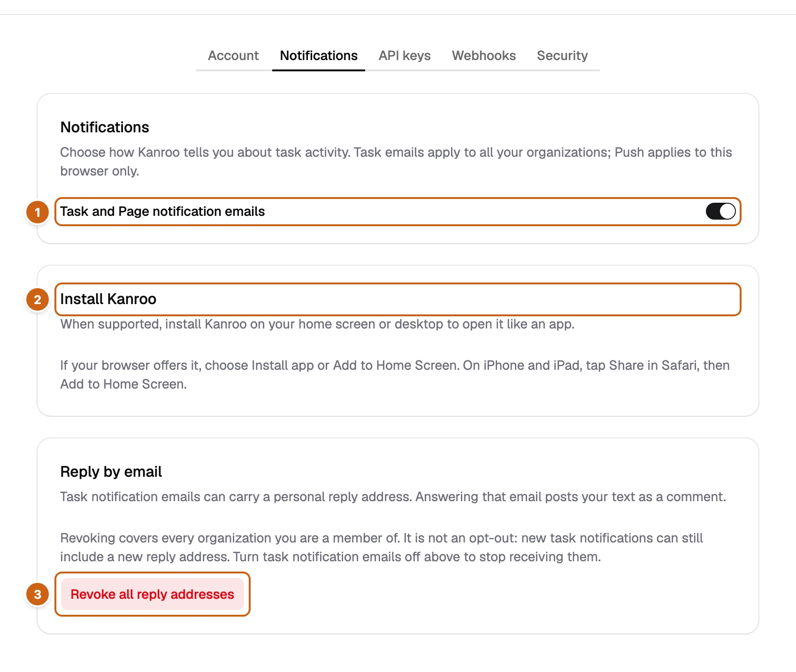Go to the Webhooks tab
This screenshot has width=796, height=672.
point(484,55)
